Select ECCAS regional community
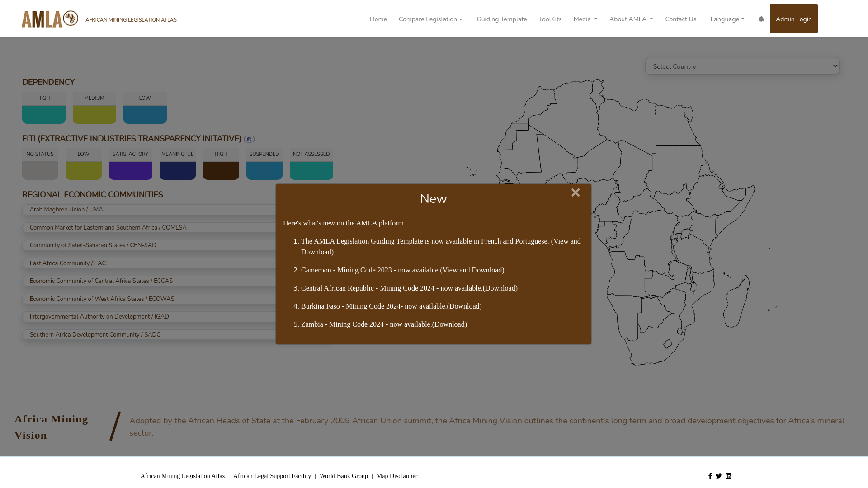 pos(149,281)
